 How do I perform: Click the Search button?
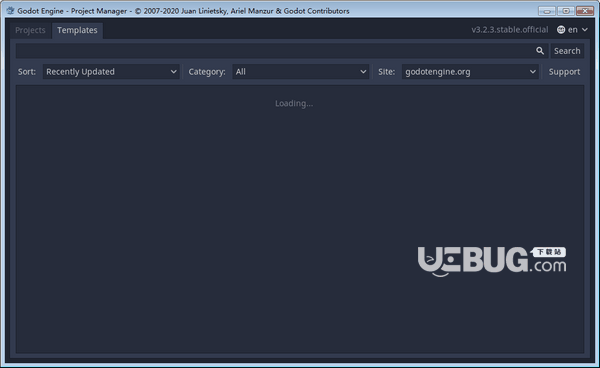click(567, 51)
